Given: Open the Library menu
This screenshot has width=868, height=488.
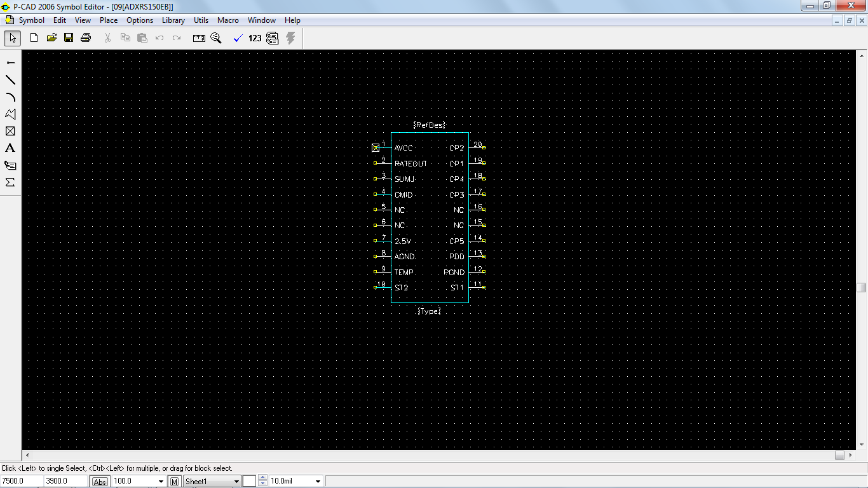Looking at the screenshot, I should point(173,20).
